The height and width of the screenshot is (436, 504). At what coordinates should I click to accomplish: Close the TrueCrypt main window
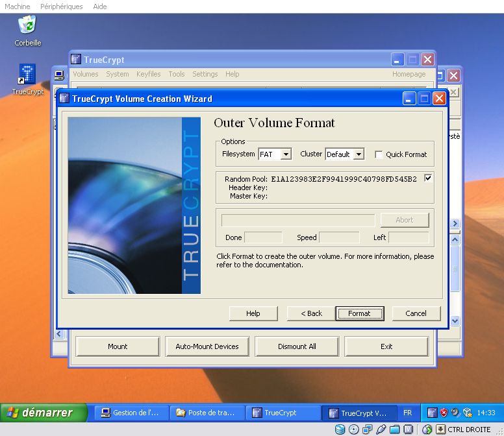pyautogui.click(x=427, y=60)
